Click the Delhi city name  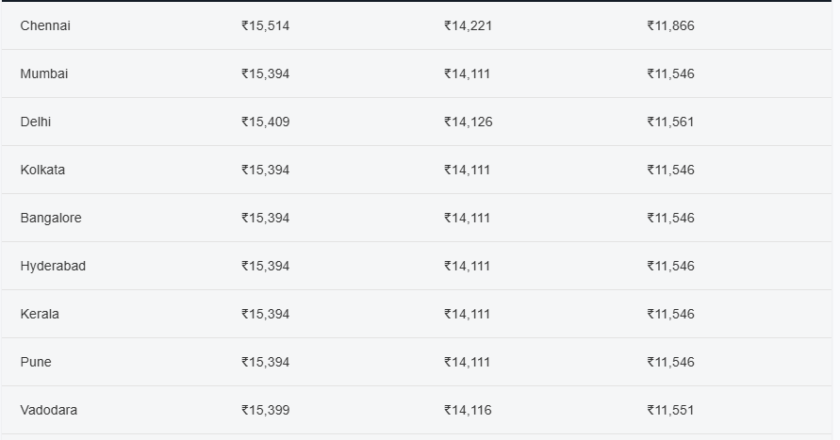pyautogui.click(x=35, y=122)
